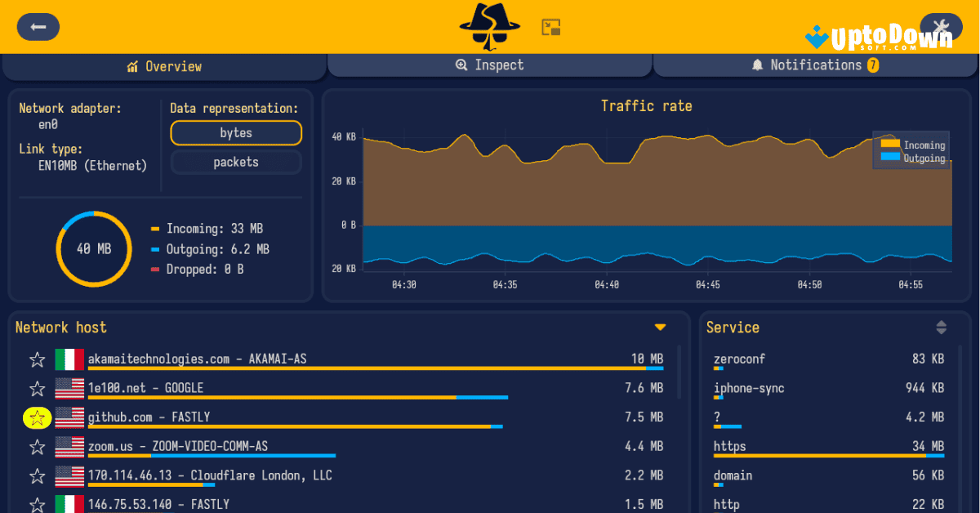Screen dimensions: 980x513
Task: Click the magnifier icon on the Inspect tab
Action: 462,65
